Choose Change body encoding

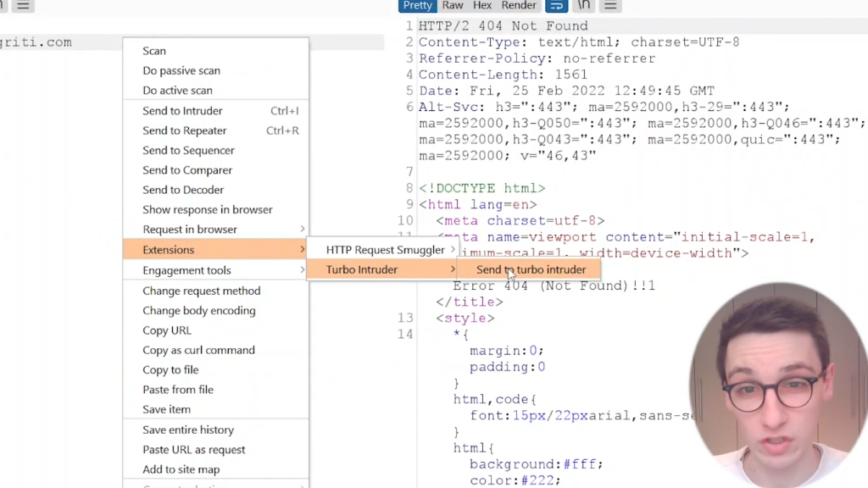pyautogui.click(x=216, y=311)
